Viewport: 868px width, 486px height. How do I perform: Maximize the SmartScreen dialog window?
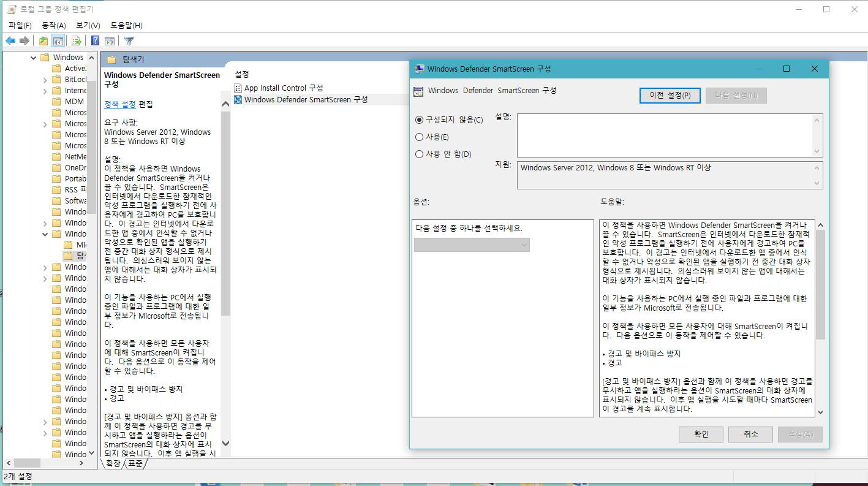[787, 69]
